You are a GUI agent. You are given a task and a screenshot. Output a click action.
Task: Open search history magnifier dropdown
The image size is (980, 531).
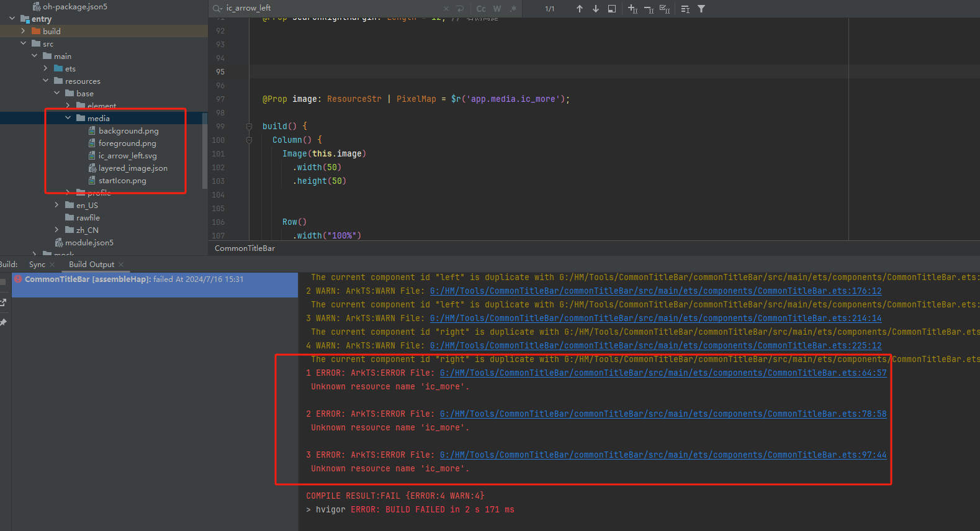click(217, 8)
